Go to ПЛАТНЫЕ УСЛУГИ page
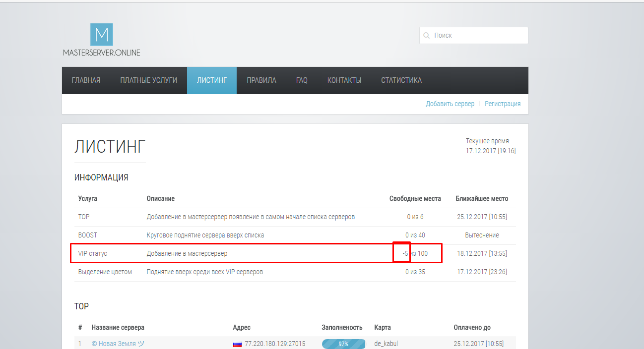The width and height of the screenshot is (644, 349). pyautogui.click(x=148, y=80)
